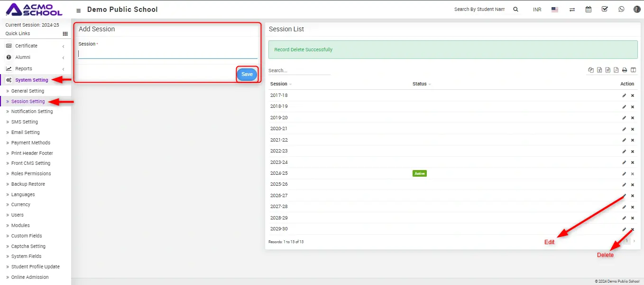The height and width of the screenshot is (285, 644).
Task: Click the Save button
Action: pos(247,75)
